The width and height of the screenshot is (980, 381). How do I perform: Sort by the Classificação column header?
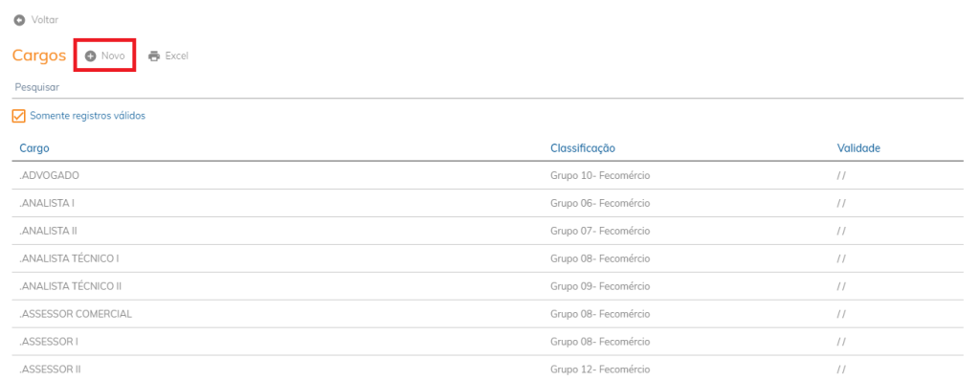[x=583, y=148]
